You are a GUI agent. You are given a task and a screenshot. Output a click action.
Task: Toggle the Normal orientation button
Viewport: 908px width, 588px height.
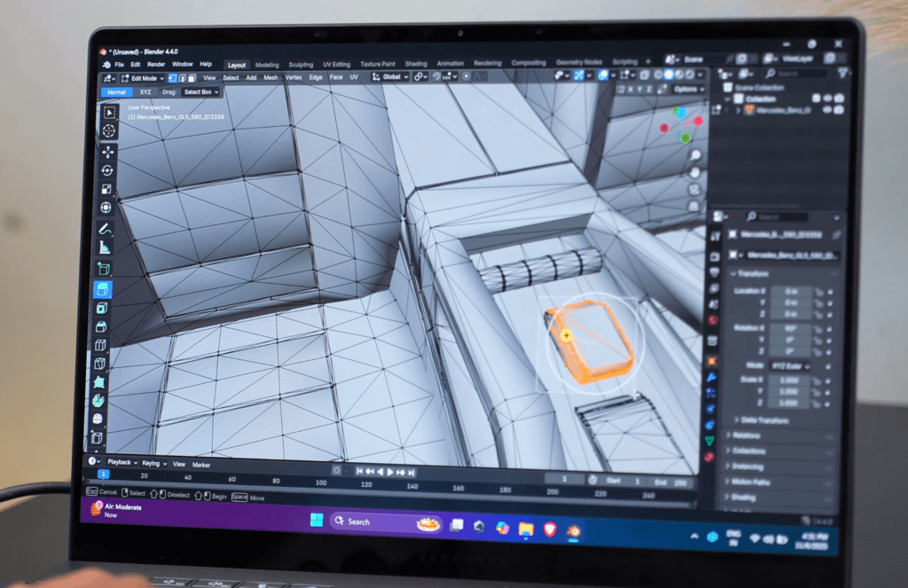(x=116, y=92)
